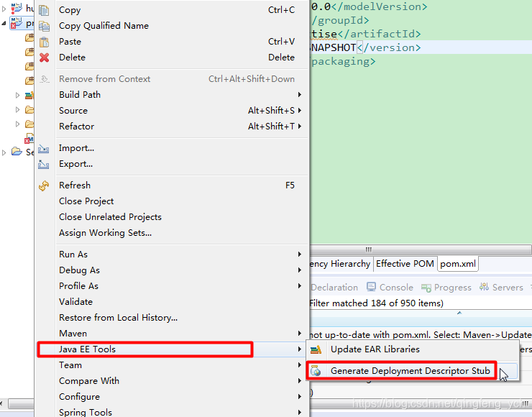Viewport: 532px width, 417px height.
Task: Click the editor horizontal scrollbar thumb
Action: point(420,249)
